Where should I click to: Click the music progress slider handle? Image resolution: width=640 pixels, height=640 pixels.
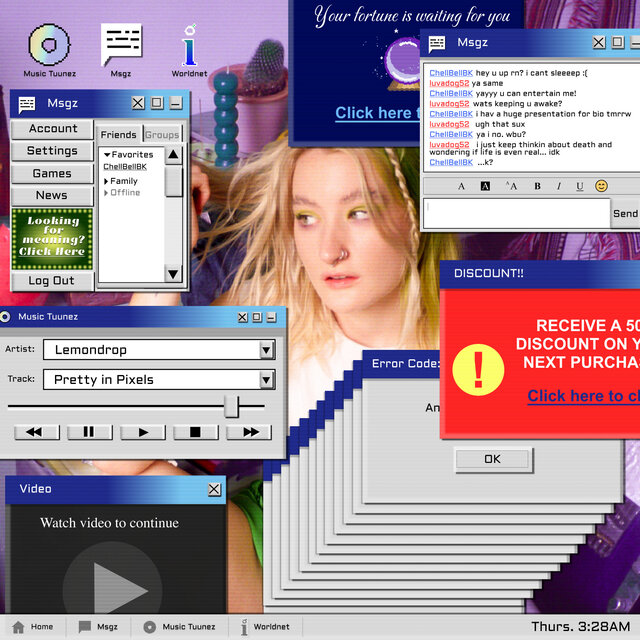pos(232,406)
